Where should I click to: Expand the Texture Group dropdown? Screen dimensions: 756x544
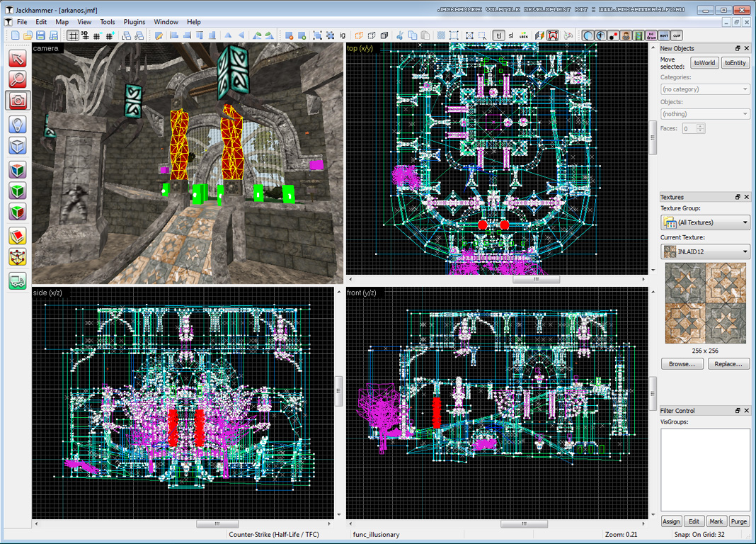[x=705, y=222]
